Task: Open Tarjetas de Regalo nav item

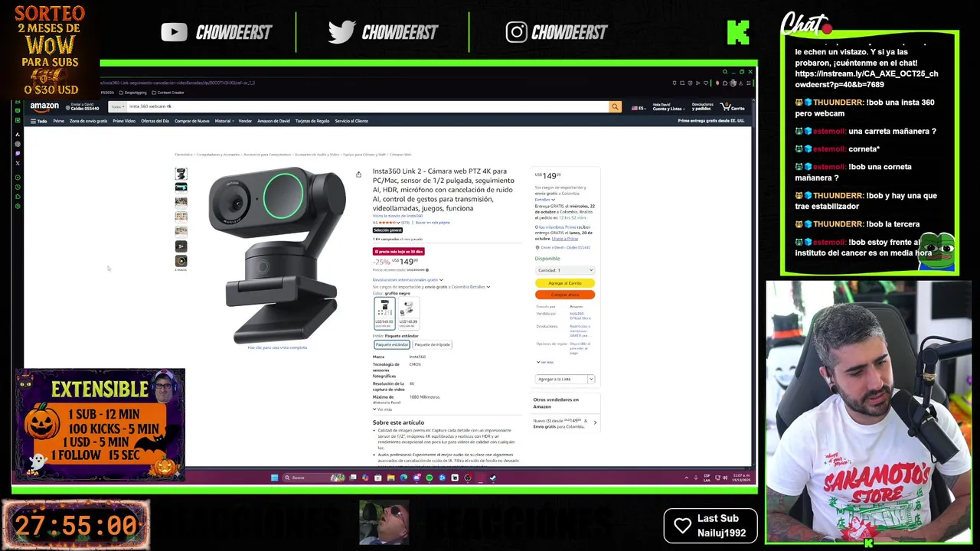Action: [x=312, y=121]
